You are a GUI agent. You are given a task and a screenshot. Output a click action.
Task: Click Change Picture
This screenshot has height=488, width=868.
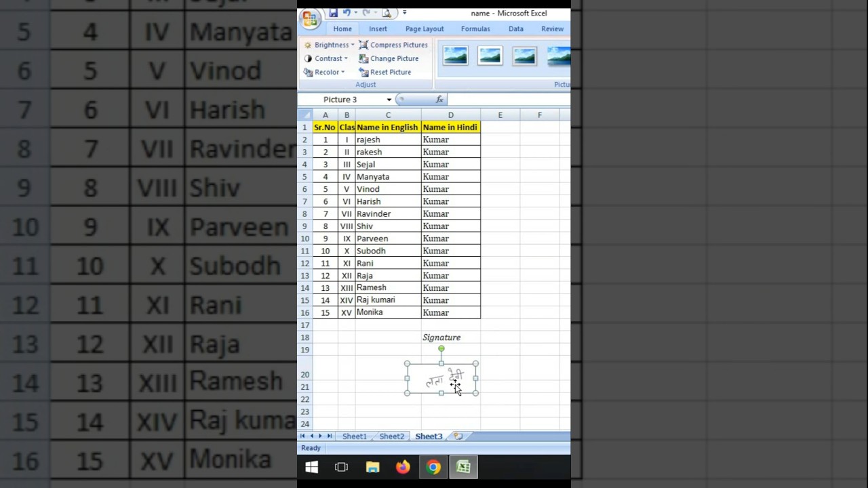389,58
